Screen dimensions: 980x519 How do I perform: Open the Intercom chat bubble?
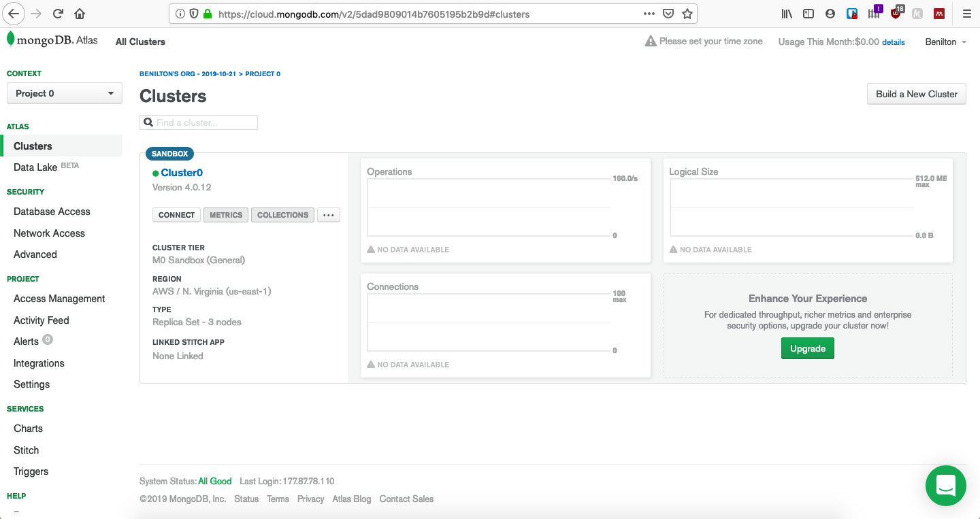pos(946,486)
